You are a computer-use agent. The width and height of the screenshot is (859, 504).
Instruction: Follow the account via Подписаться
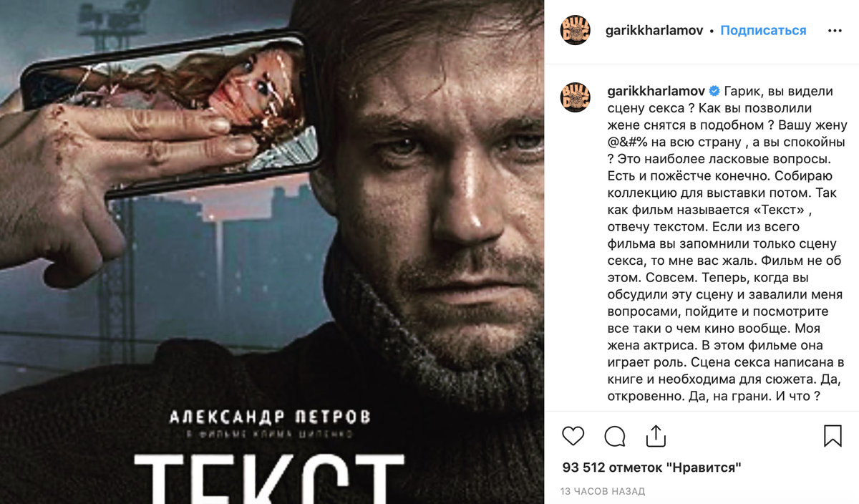(x=763, y=31)
